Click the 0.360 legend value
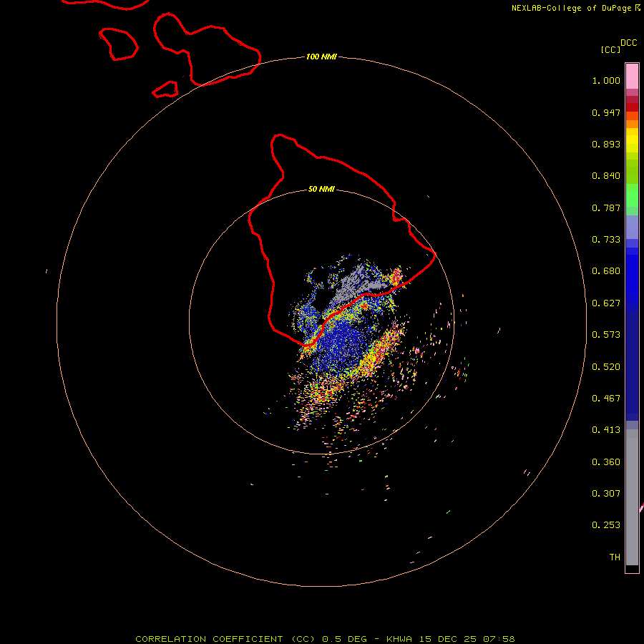The image size is (644, 644). (x=606, y=462)
